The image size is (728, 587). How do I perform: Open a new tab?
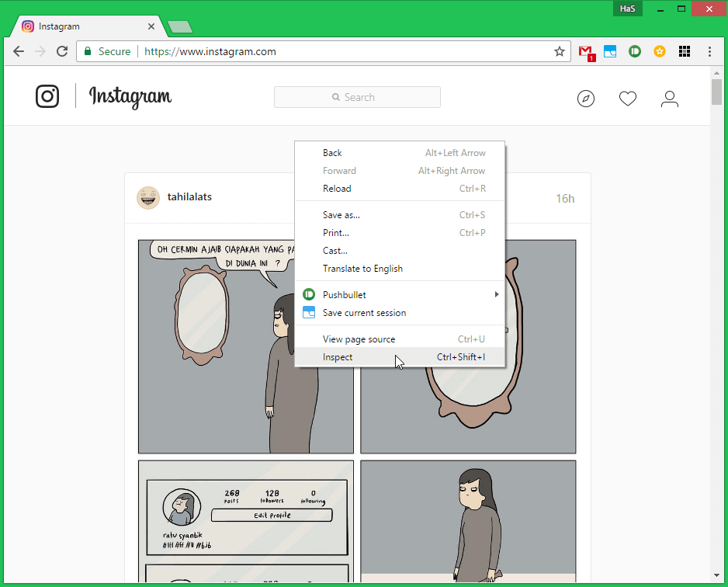tap(180, 27)
